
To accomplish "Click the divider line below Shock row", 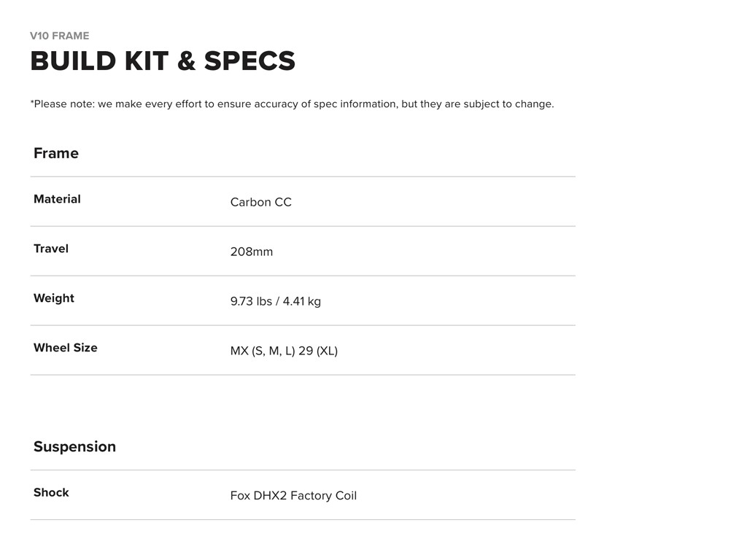I will 303,520.
